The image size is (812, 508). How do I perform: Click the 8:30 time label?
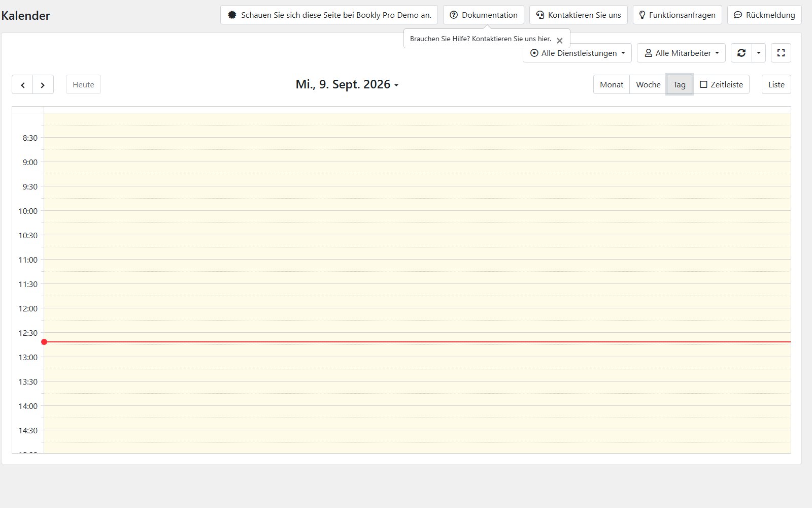coord(30,138)
